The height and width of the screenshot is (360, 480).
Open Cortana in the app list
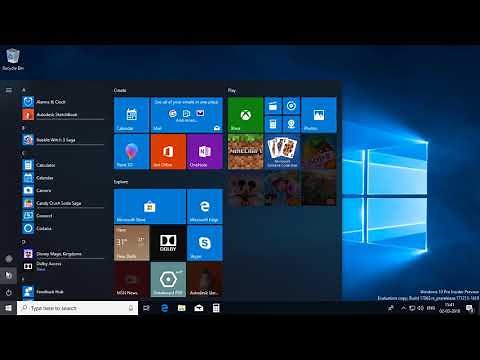tap(63, 228)
